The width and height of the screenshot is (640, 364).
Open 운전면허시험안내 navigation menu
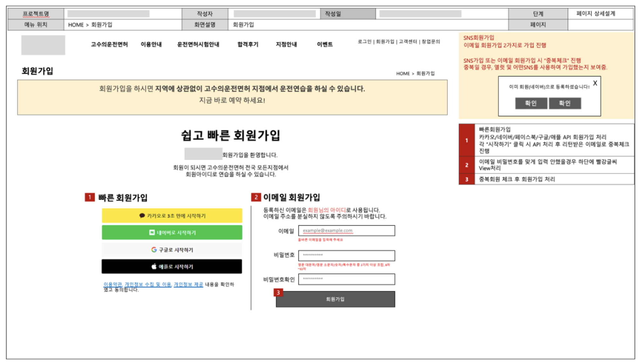[198, 44]
